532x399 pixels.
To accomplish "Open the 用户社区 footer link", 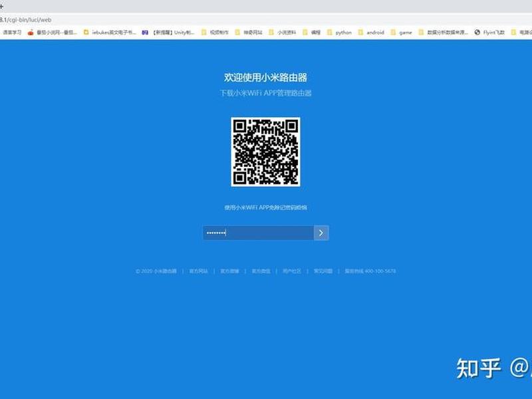I will (x=292, y=271).
